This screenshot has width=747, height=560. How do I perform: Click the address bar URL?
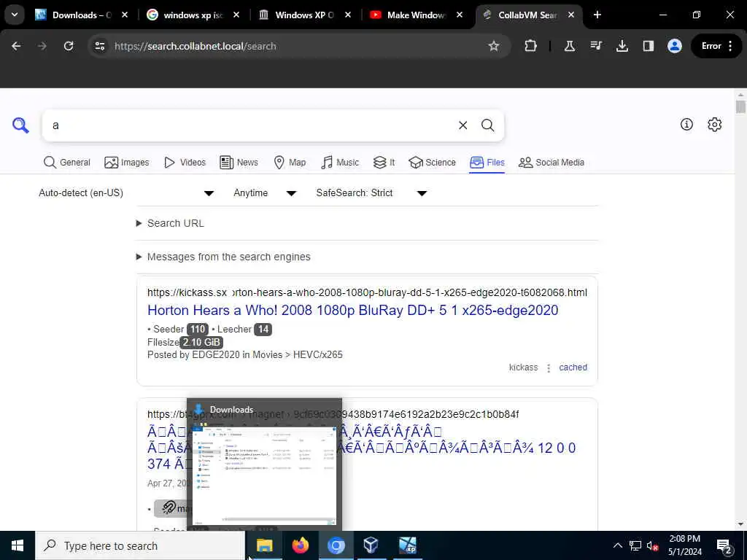tap(196, 46)
